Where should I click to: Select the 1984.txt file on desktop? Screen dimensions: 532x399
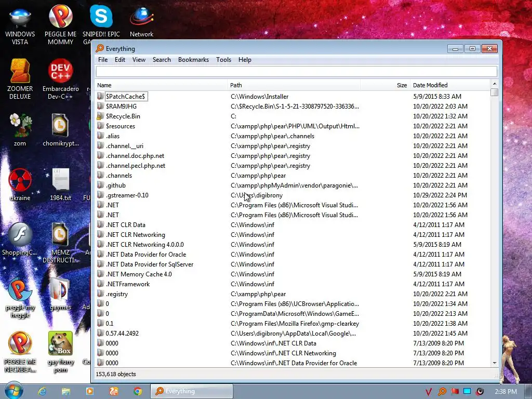pos(60,184)
